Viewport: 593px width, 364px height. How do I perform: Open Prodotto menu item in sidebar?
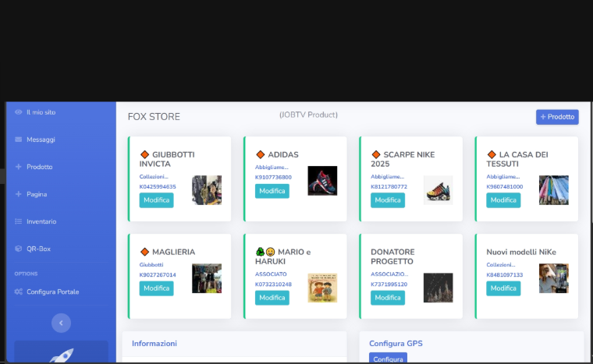39,167
